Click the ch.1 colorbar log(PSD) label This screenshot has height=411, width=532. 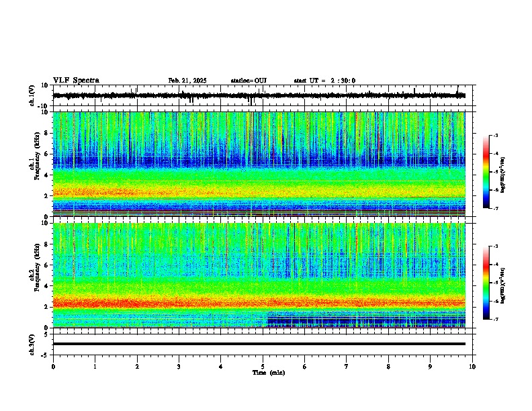pos(503,175)
